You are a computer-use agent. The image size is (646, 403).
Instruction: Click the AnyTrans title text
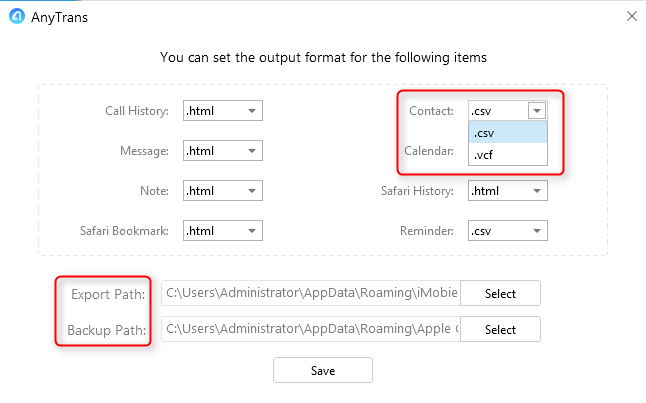[59, 17]
